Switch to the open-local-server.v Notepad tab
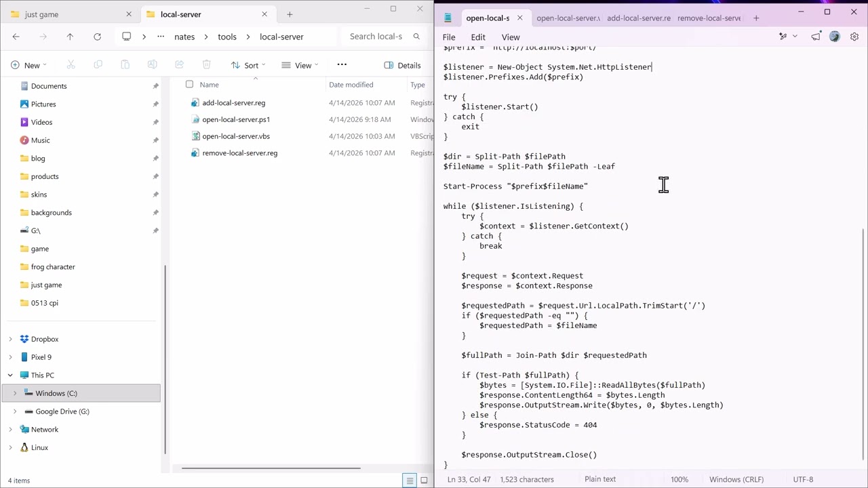Viewport: 868px width, 488px height. pyautogui.click(x=568, y=18)
